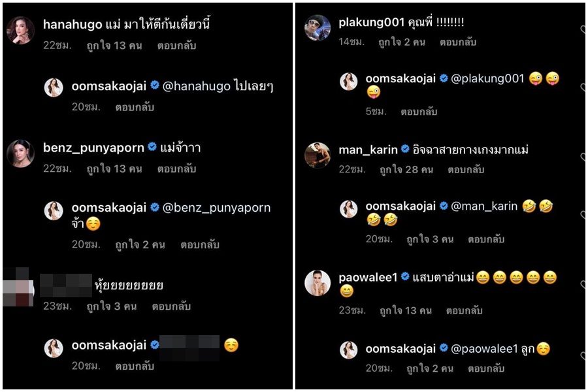Viewport: 588px width, 392px height.
Task: Open the @plakung001 mention link
Action: [487, 78]
